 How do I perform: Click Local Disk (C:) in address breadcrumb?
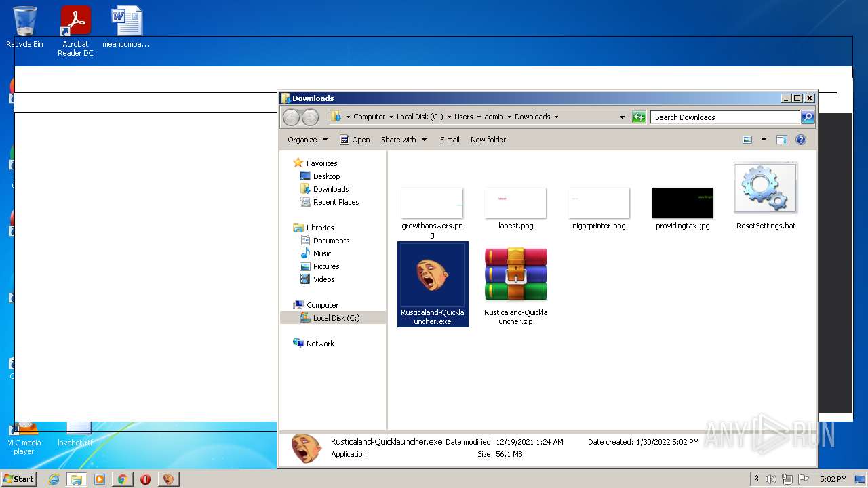pos(420,117)
